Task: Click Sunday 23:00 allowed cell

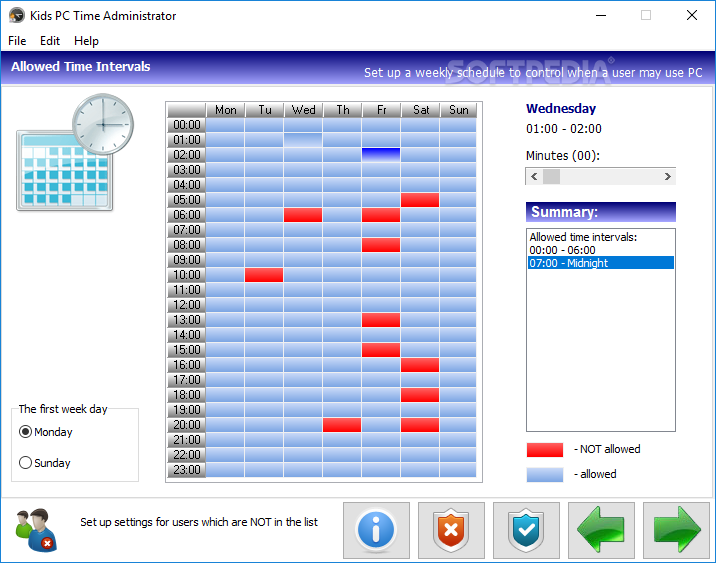Action: click(x=458, y=470)
